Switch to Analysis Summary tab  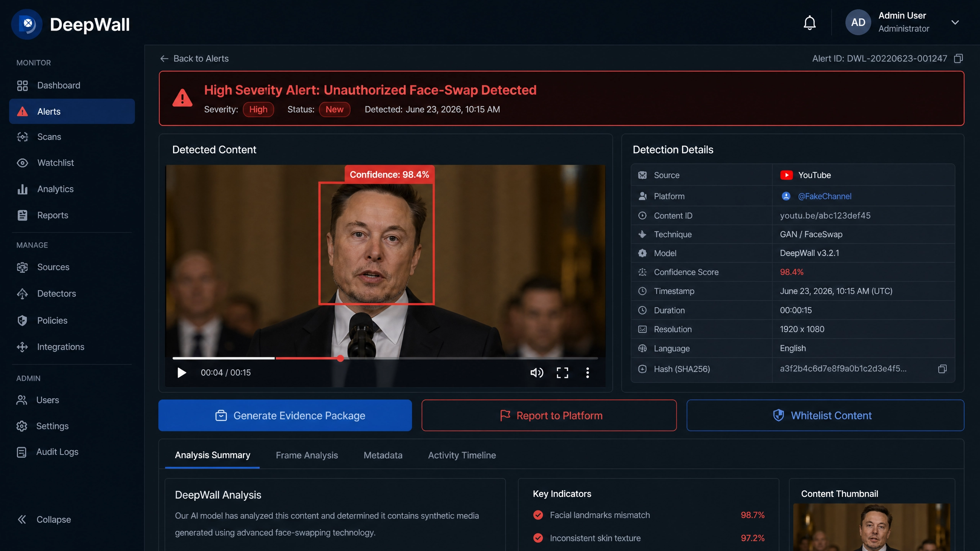click(212, 455)
